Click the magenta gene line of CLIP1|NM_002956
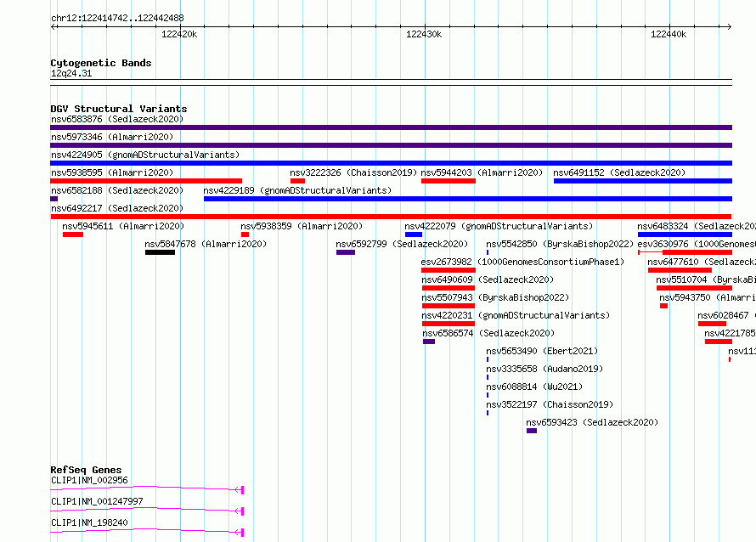The height and width of the screenshot is (542, 756). pyautogui.click(x=147, y=488)
